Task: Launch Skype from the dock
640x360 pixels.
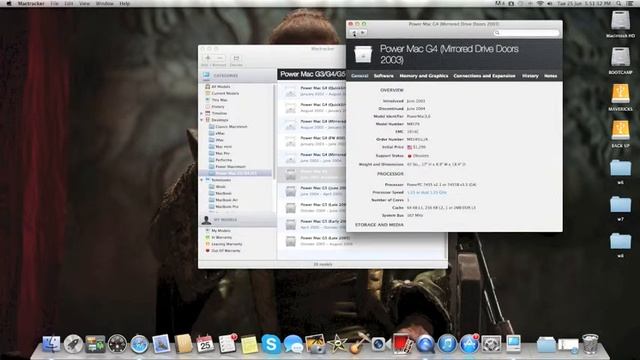Action: pyautogui.click(x=271, y=344)
